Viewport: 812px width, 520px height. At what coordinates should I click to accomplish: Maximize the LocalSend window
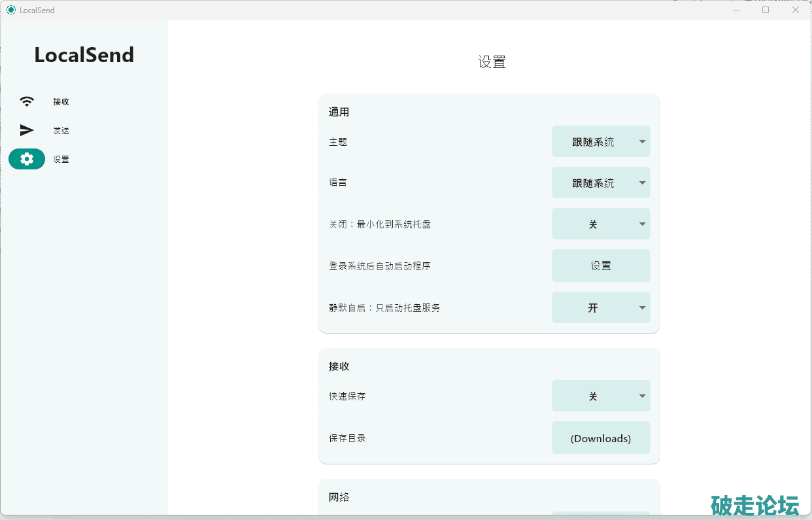coord(766,10)
